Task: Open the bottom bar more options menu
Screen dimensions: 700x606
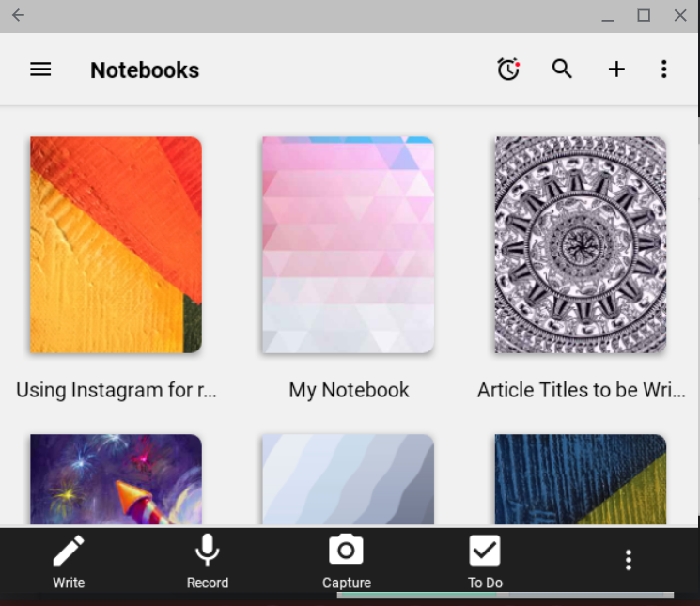Action: click(x=629, y=560)
